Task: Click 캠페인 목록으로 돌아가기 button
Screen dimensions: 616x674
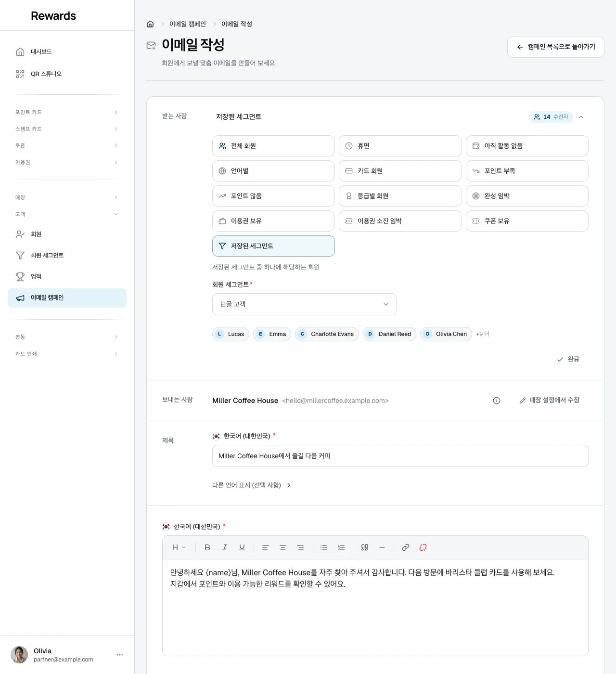Action: 556,47
